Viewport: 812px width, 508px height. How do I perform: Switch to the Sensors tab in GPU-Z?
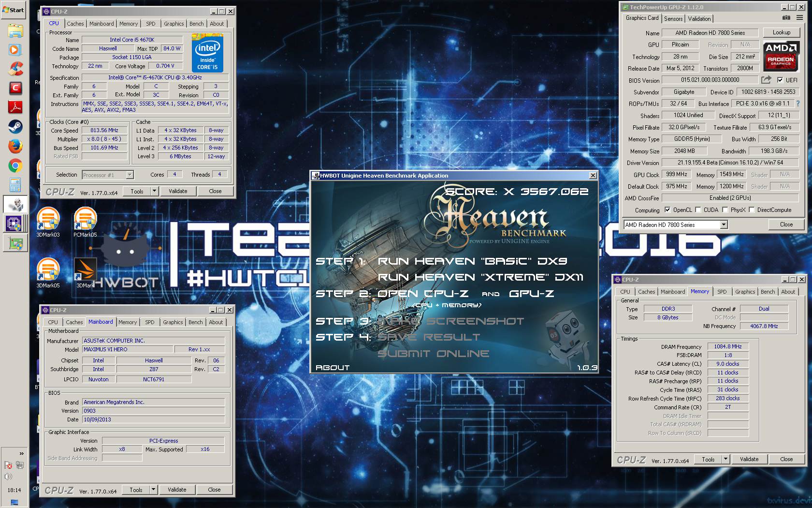[673, 19]
